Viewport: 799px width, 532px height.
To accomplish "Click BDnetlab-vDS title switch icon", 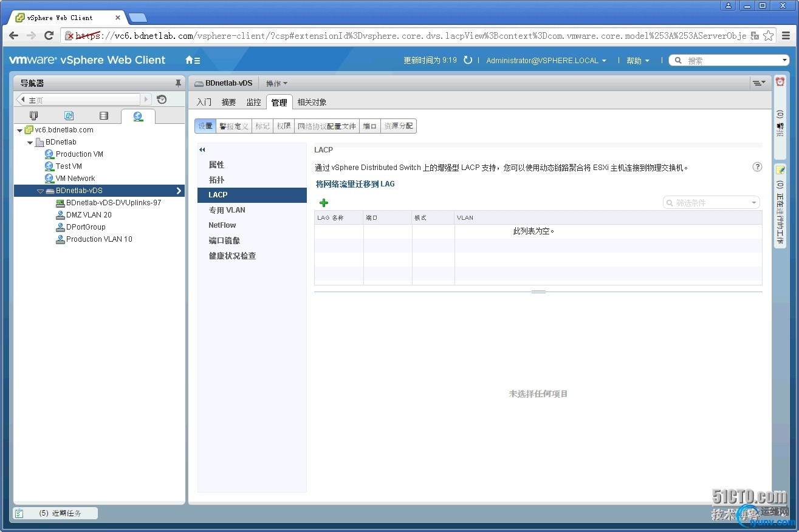I will (199, 83).
